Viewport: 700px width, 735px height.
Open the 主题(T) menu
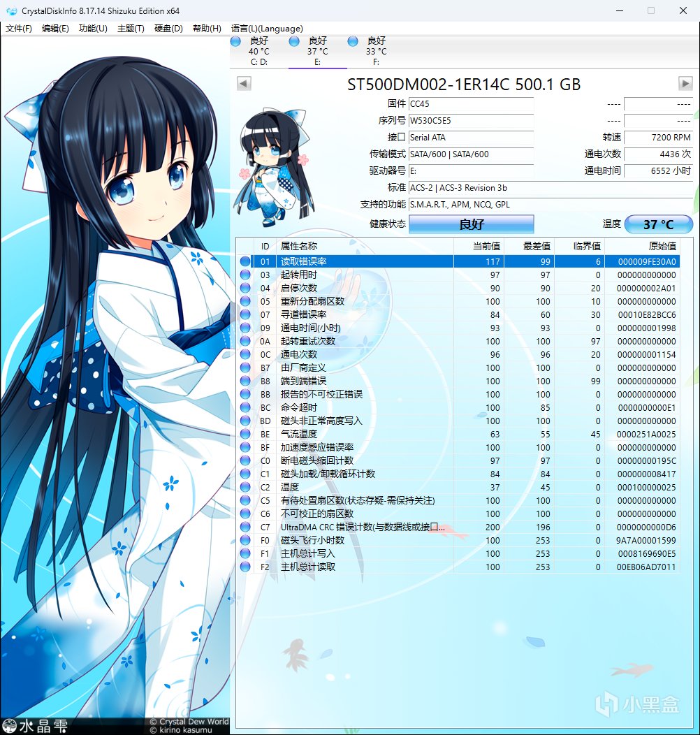pos(131,29)
